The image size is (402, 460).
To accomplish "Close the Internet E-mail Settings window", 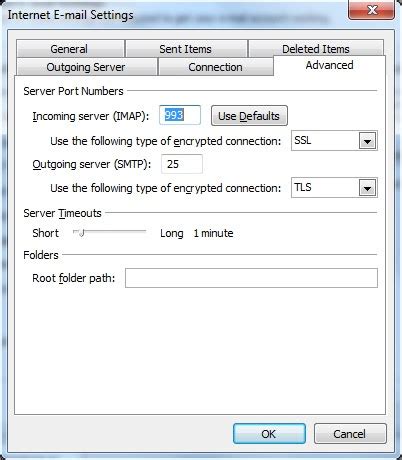I will (x=371, y=10).
